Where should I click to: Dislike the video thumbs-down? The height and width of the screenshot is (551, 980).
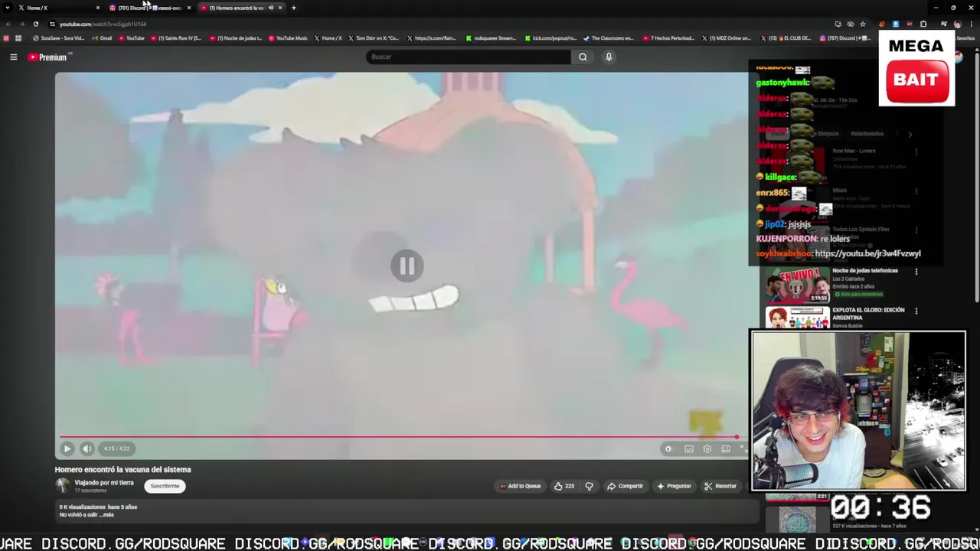click(x=589, y=486)
